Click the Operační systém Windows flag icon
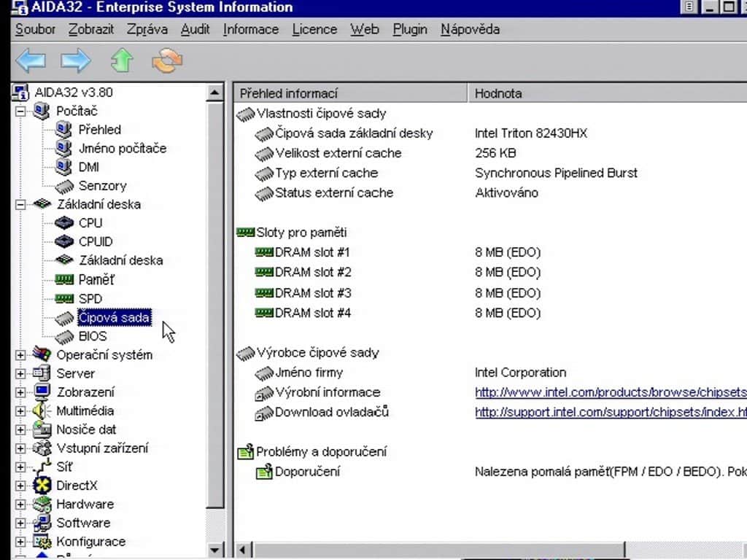 [42, 354]
